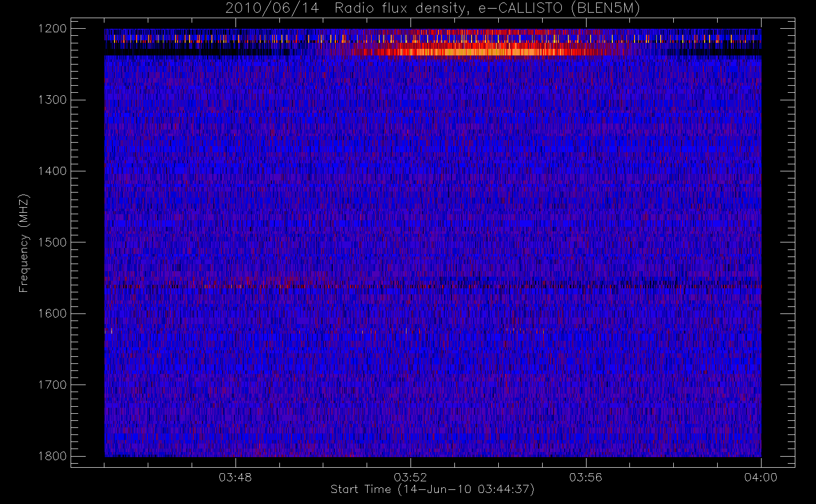
Task: Click the 1300 frequency tick label
Action: (52, 100)
